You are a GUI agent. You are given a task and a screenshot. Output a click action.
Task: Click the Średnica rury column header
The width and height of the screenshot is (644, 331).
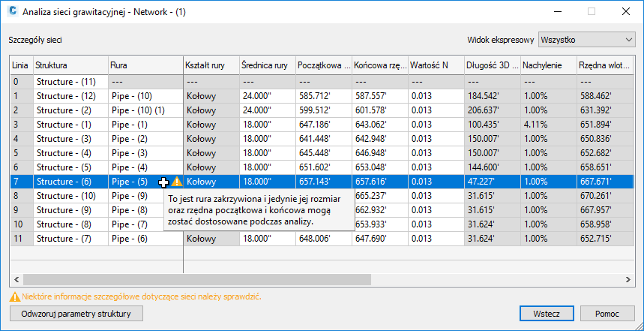point(268,65)
